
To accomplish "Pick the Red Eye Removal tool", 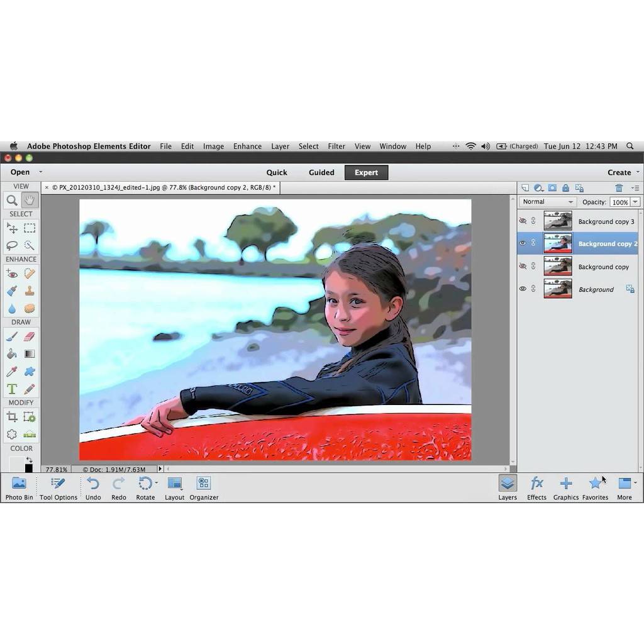I will click(12, 274).
